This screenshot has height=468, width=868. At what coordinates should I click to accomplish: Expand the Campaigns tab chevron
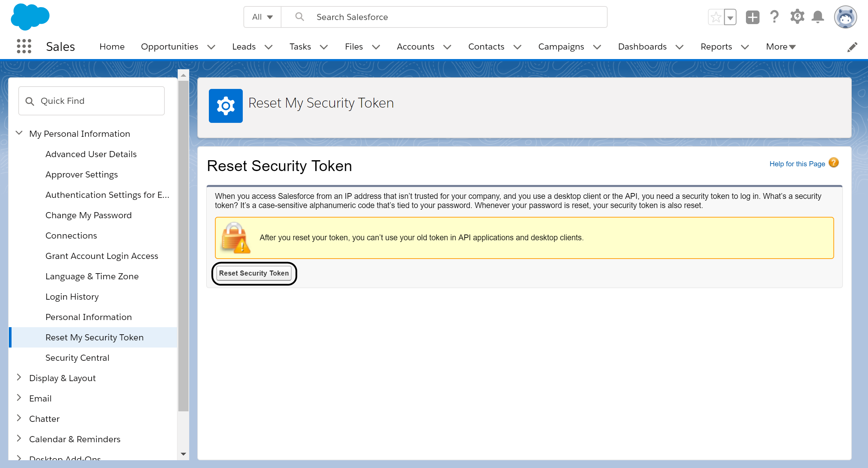pyautogui.click(x=597, y=47)
